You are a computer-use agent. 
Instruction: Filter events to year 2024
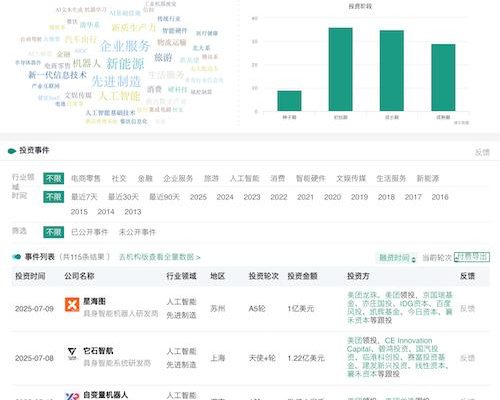(x=225, y=197)
